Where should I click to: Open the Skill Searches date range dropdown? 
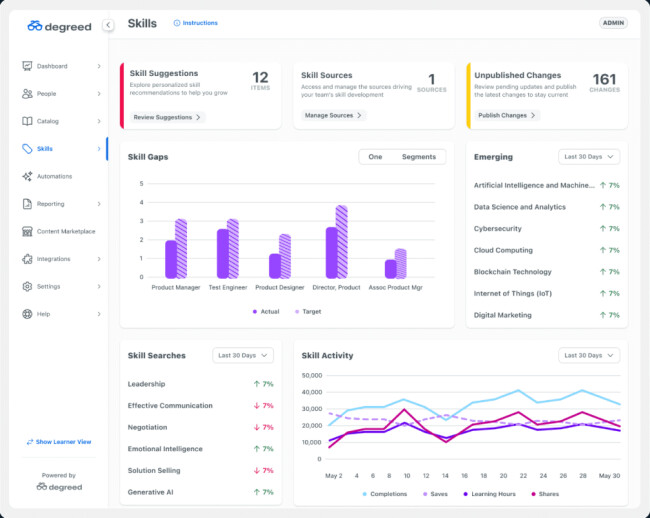coord(243,355)
